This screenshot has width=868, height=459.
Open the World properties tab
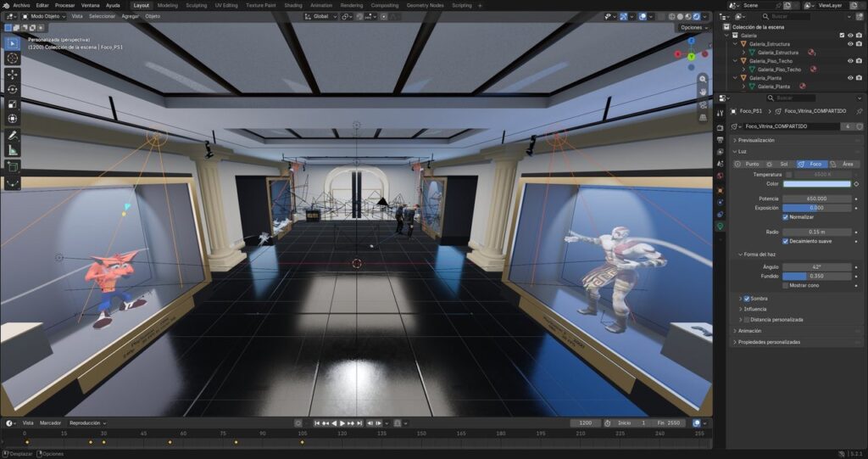721,176
